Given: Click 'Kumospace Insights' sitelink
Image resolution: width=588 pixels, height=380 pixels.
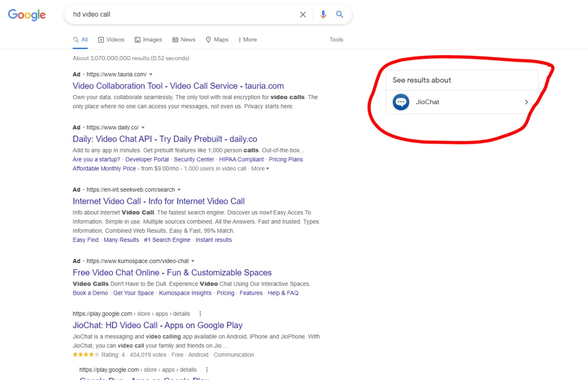Looking at the screenshot, I should [x=185, y=293].
